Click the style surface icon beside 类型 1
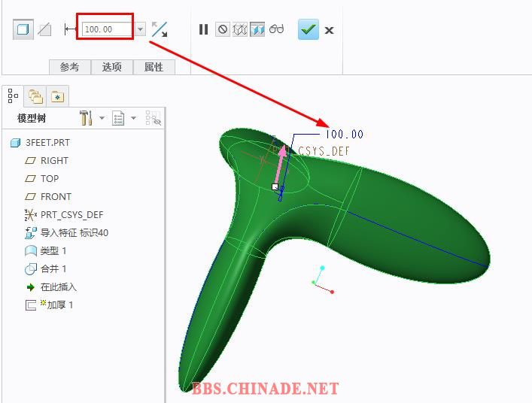This screenshot has height=403, width=532. pos(31,251)
